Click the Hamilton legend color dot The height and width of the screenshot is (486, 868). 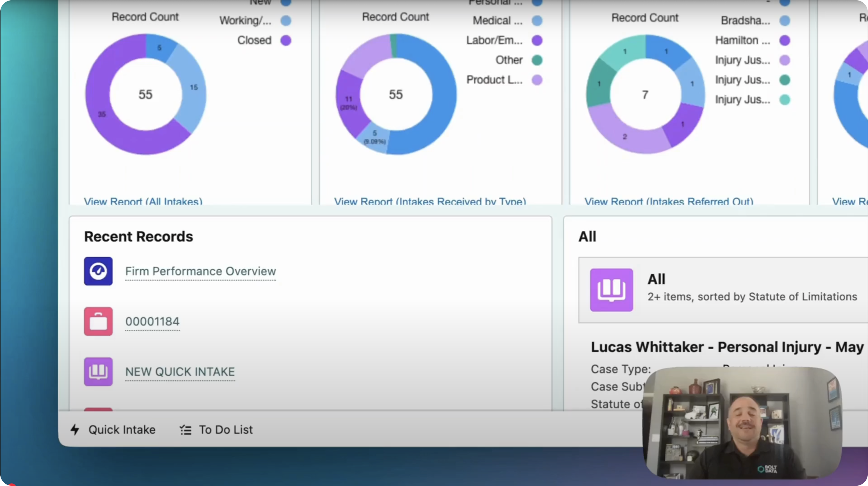tap(785, 40)
